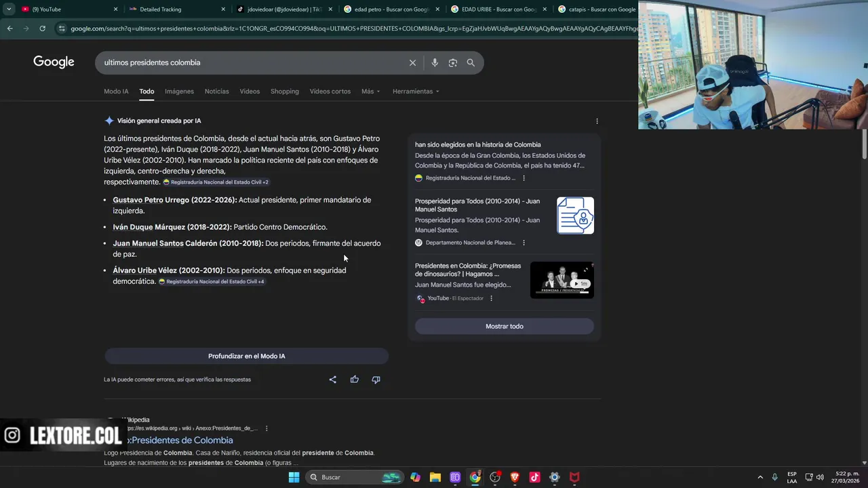Expand the Más dropdown

tap(371, 91)
